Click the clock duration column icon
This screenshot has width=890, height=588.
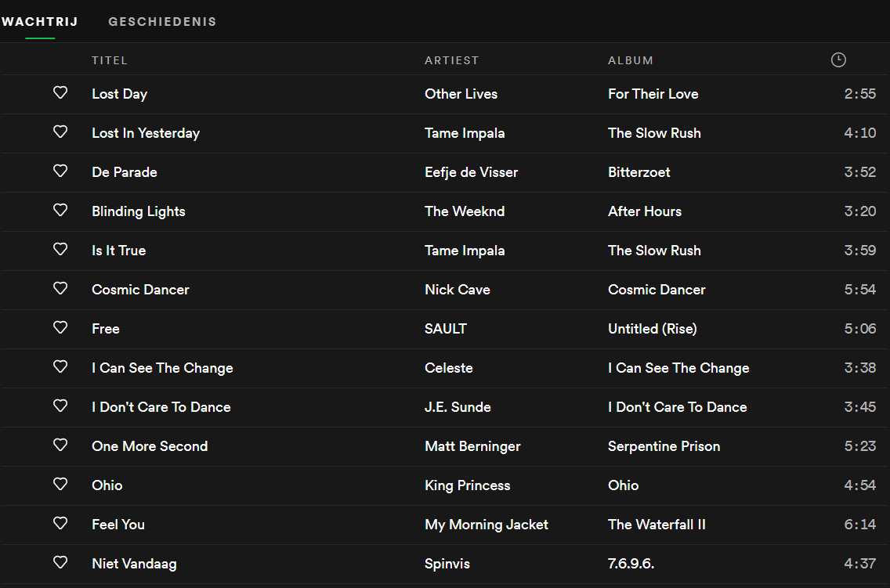pos(838,60)
